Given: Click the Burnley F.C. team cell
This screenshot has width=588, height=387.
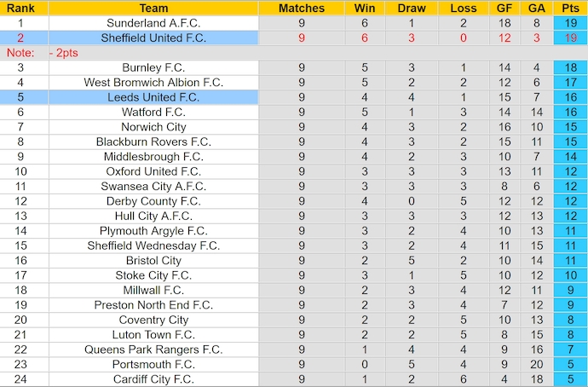Looking at the screenshot, I should [153, 67].
